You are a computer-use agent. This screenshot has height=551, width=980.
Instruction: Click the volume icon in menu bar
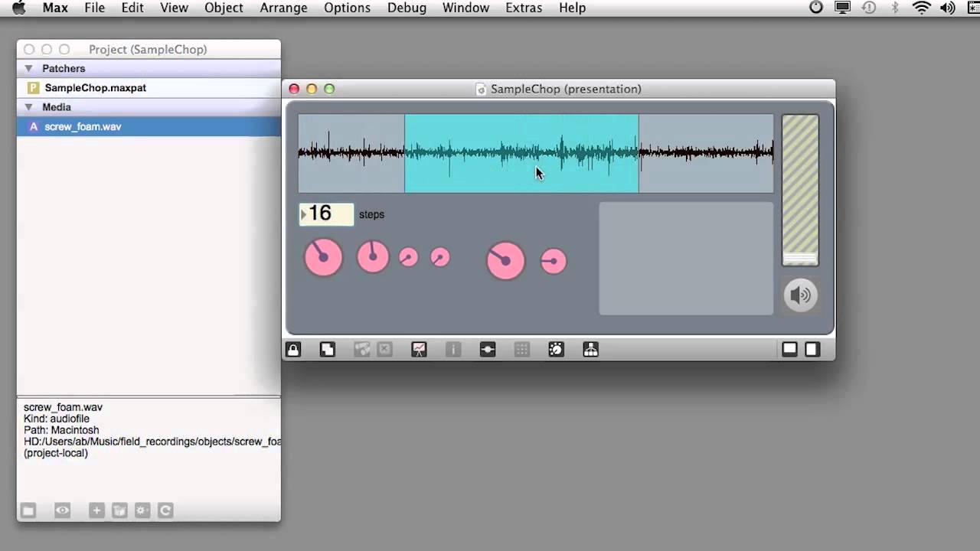click(x=947, y=8)
